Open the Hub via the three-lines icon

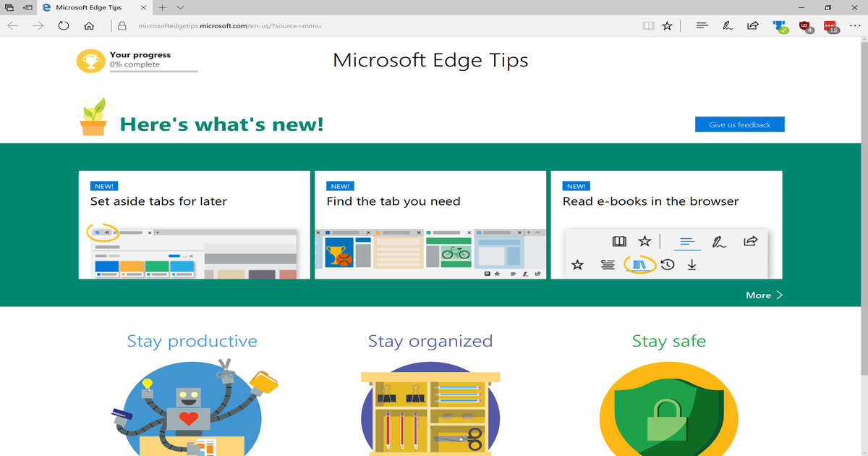pyautogui.click(x=701, y=25)
